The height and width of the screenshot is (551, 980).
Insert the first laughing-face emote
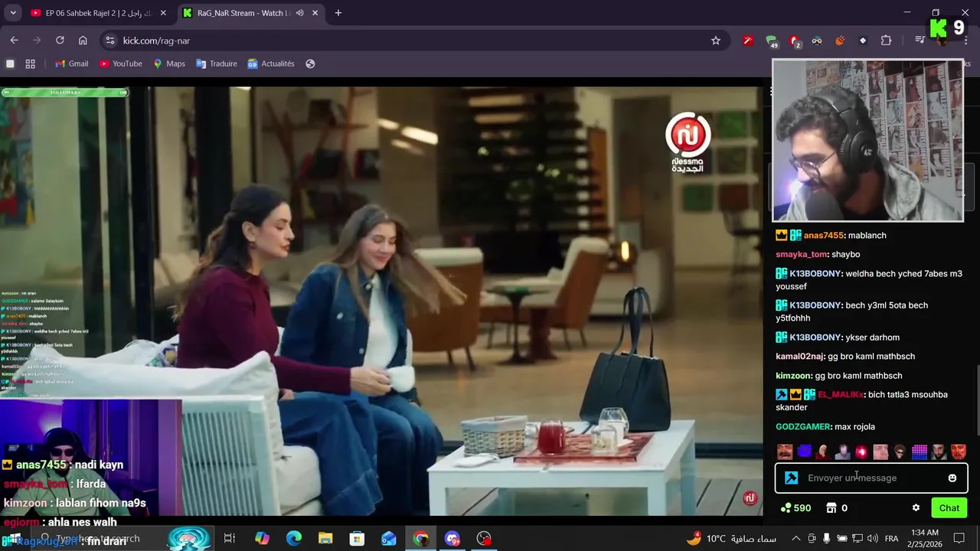tap(785, 452)
